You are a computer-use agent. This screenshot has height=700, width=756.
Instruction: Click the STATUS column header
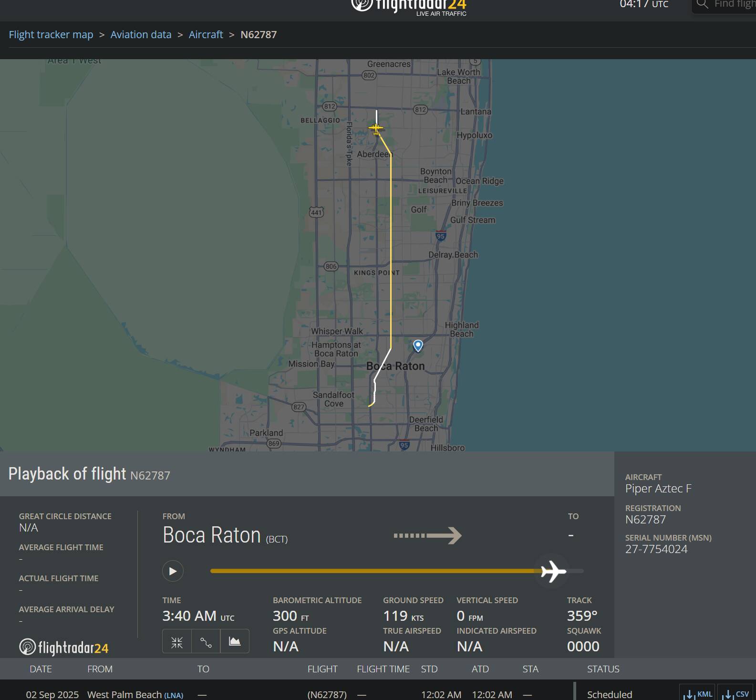pyautogui.click(x=603, y=669)
